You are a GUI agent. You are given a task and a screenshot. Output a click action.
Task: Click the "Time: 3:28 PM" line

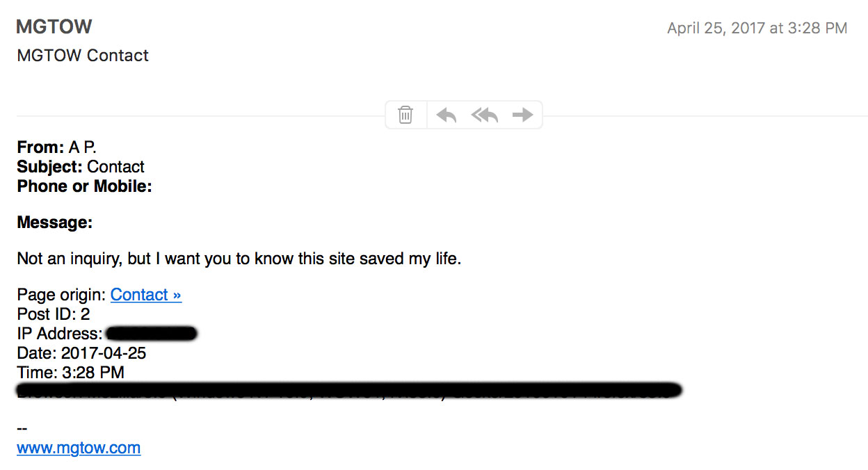(71, 373)
